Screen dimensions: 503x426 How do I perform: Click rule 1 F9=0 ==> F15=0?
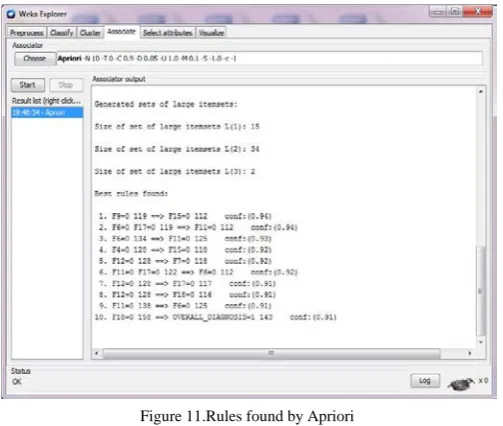[x=185, y=216]
